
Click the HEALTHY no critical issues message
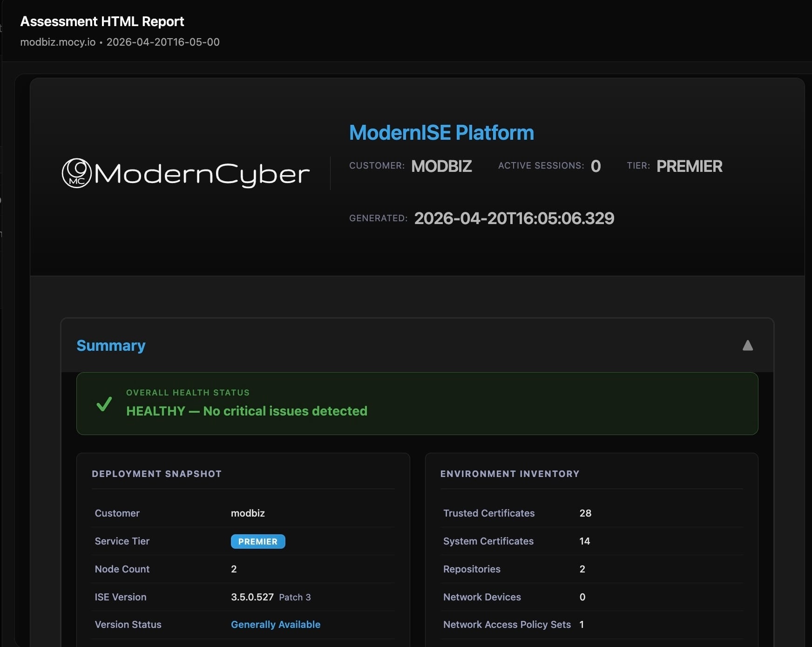(247, 411)
